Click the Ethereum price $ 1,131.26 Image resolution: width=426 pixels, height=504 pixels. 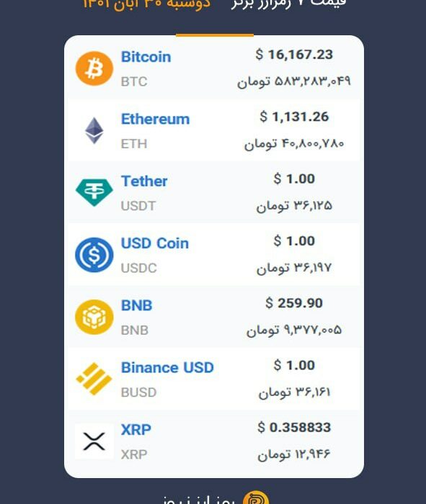[x=294, y=117]
